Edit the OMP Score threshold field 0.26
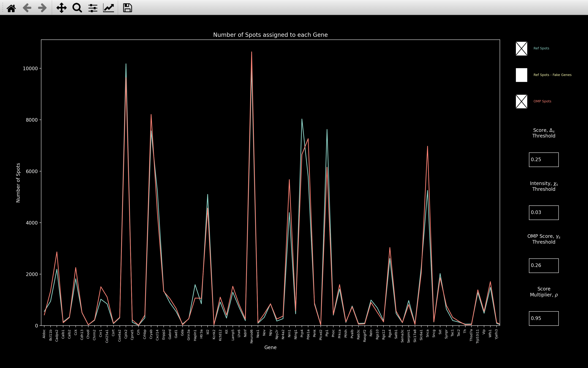Image resolution: width=588 pixels, height=368 pixels. point(544,266)
